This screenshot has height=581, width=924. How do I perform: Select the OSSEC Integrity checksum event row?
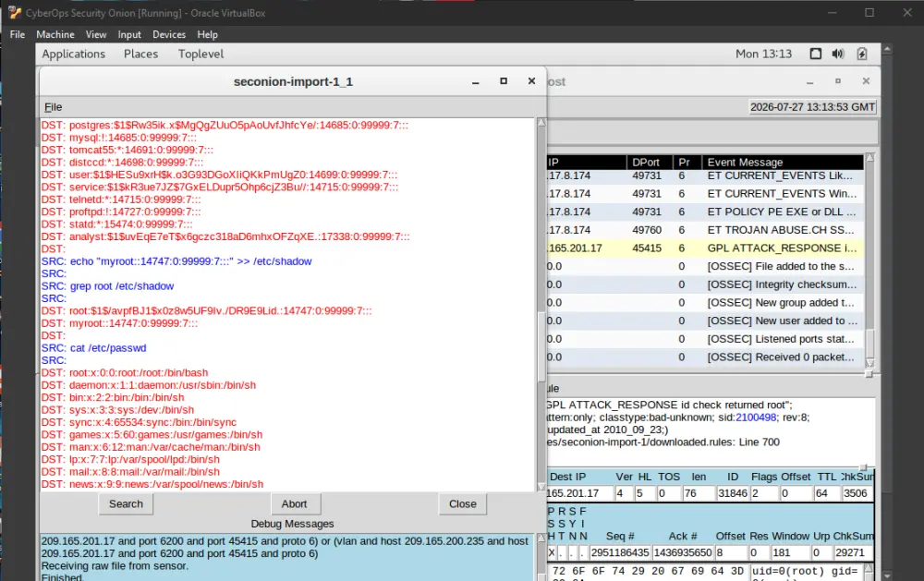coord(705,284)
